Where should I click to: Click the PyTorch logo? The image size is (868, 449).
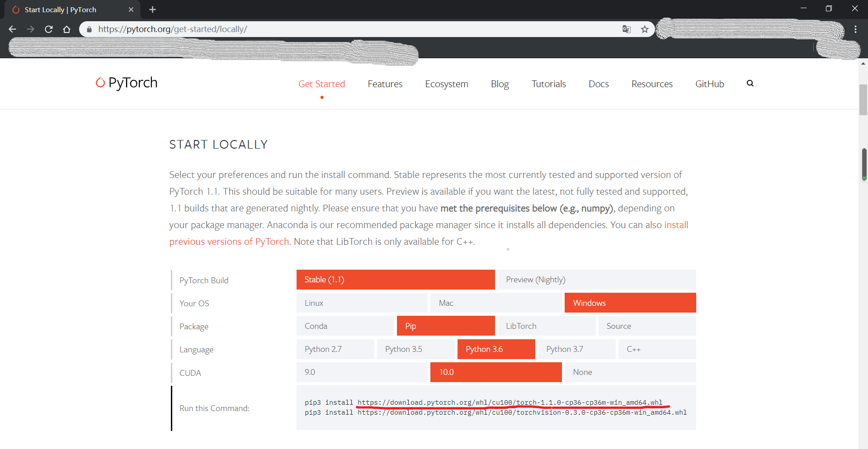[x=126, y=83]
